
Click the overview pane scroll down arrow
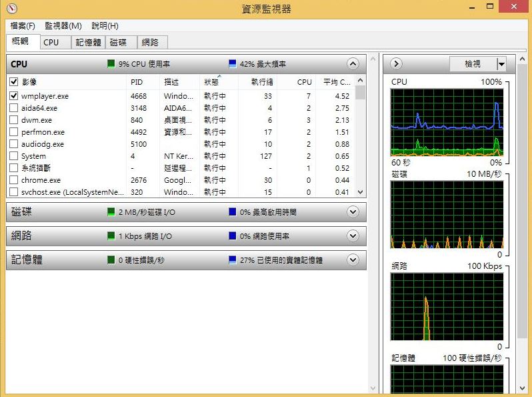373,388
